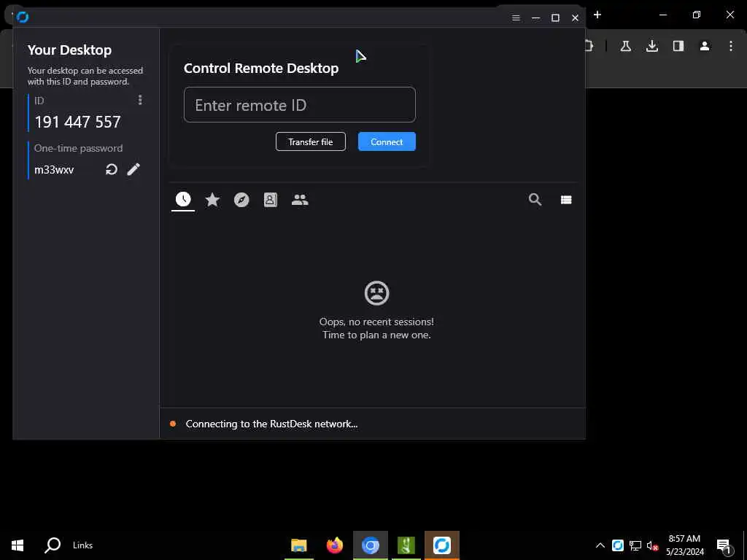This screenshot has height=560, width=747.
Task: Open the browser extensions puzzle icon
Action: (x=589, y=46)
